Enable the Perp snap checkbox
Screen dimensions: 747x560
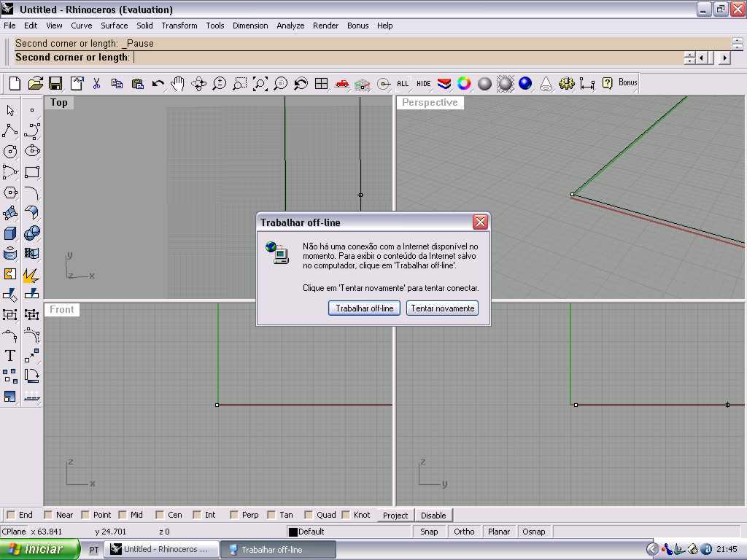point(234,515)
